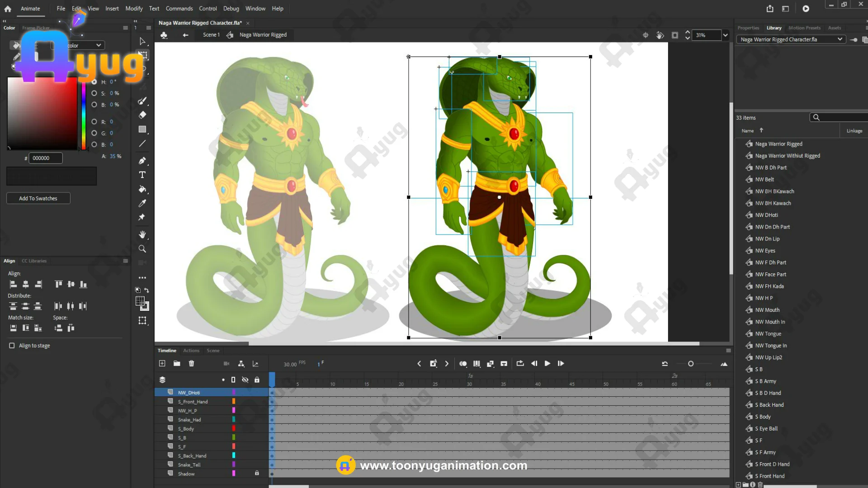Select the Rectangle tool

(142, 129)
